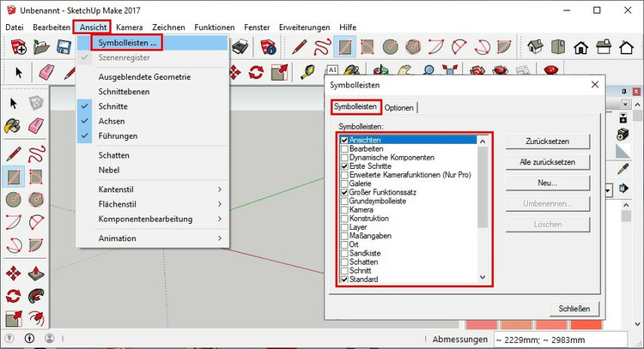Click the Schließen button
Viewport: 644px width, 349px height.
tap(574, 309)
